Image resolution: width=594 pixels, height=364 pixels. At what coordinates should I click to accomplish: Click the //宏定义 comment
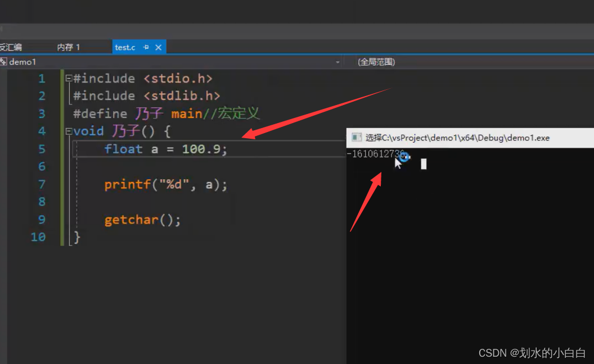(x=231, y=113)
